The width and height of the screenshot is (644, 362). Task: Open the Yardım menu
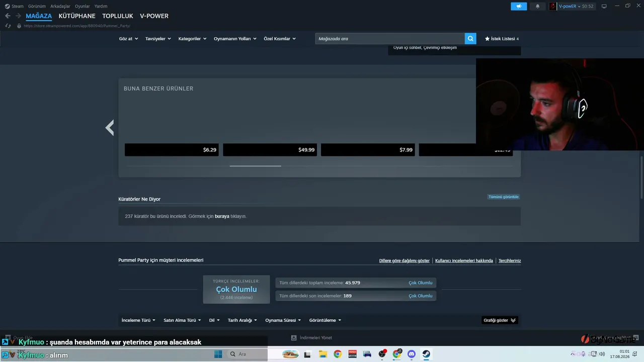101,6
